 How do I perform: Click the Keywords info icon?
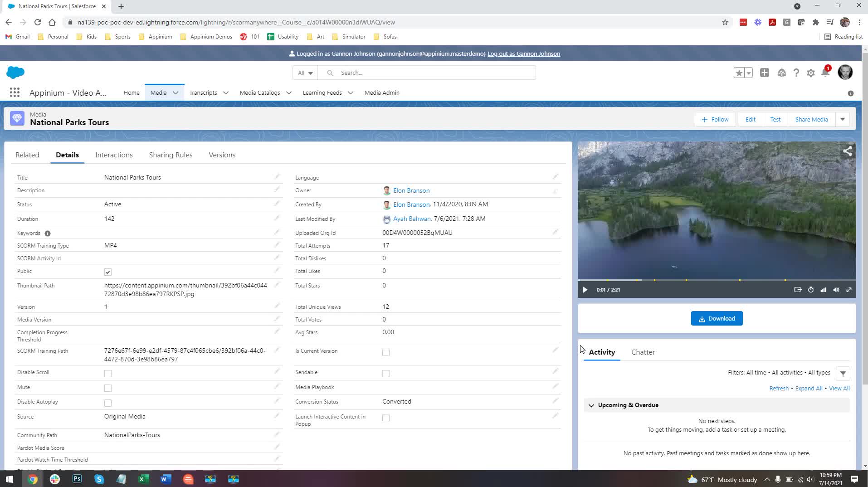tap(48, 234)
